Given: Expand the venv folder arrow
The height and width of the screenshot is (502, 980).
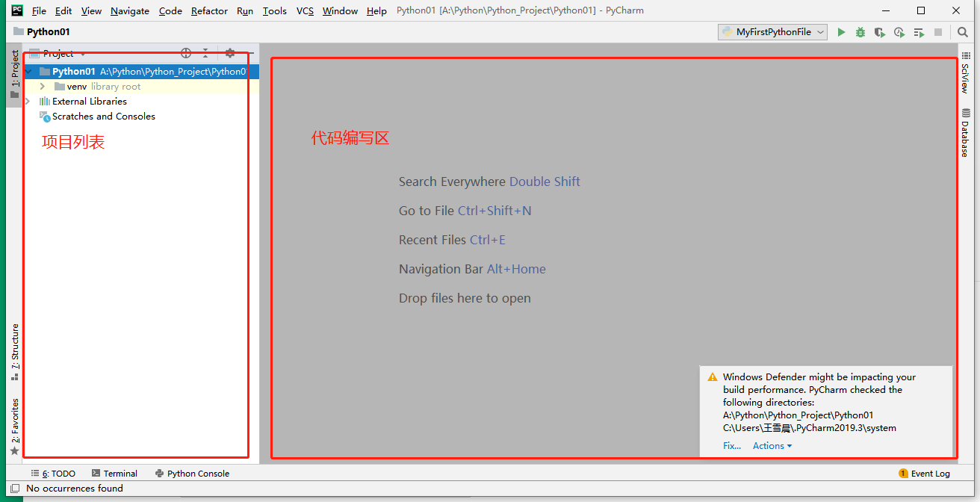Looking at the screenshot, I should [43, 87].
